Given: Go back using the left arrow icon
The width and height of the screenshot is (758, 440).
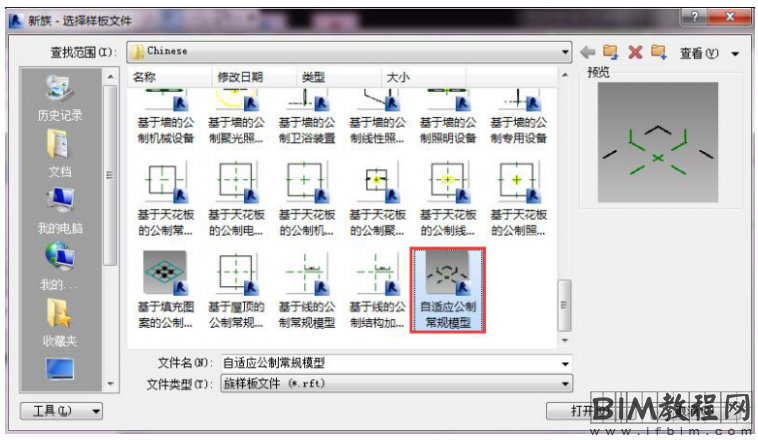Looking at the screenshot, I should pos(587,52).
